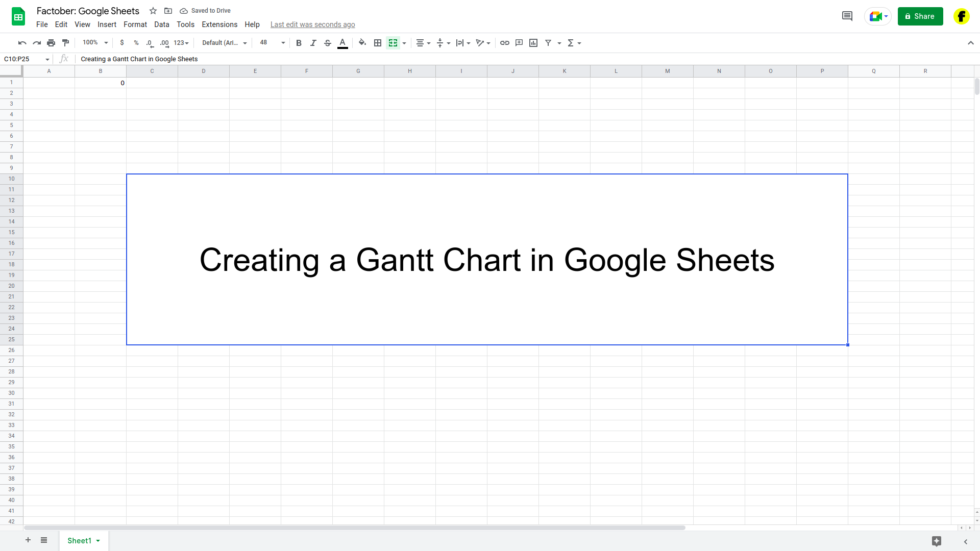Expand the merge type dropdown arrow
Screen dimensions: 980x551
(x=404, y=43)
